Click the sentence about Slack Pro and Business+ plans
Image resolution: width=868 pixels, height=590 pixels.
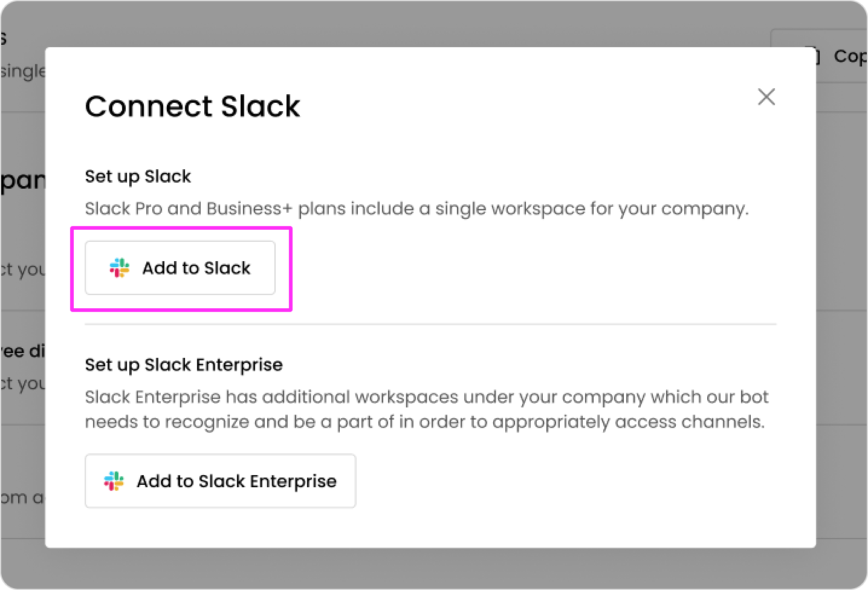tap(416, 208)
